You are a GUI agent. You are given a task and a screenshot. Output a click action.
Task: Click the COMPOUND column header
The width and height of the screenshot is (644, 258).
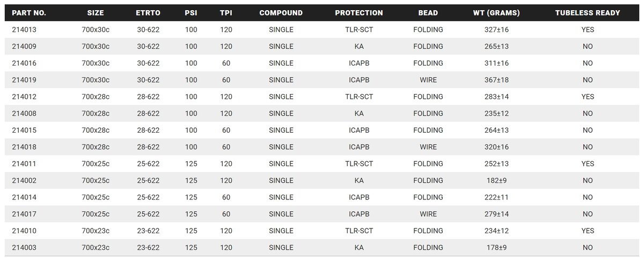281,13
